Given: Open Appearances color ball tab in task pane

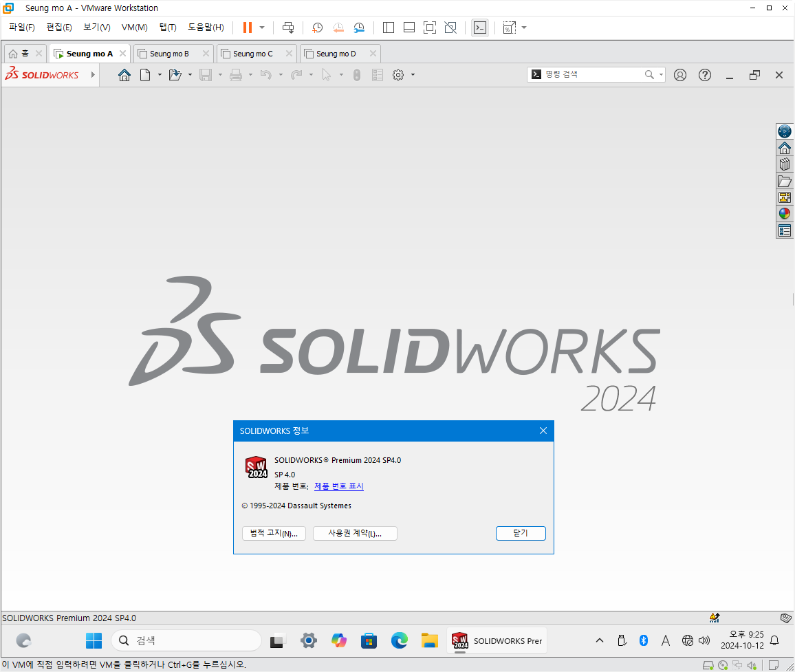Looking at the screenshot, I should [785, 213].
